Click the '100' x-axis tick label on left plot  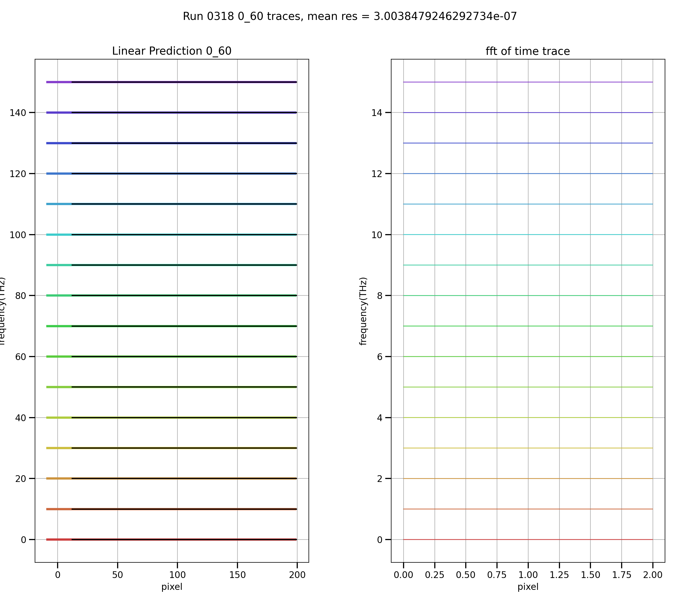[177, 575]
